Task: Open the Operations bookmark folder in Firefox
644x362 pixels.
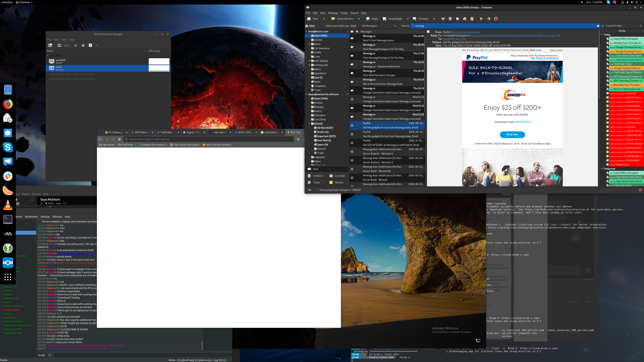Action: (107, 145)
